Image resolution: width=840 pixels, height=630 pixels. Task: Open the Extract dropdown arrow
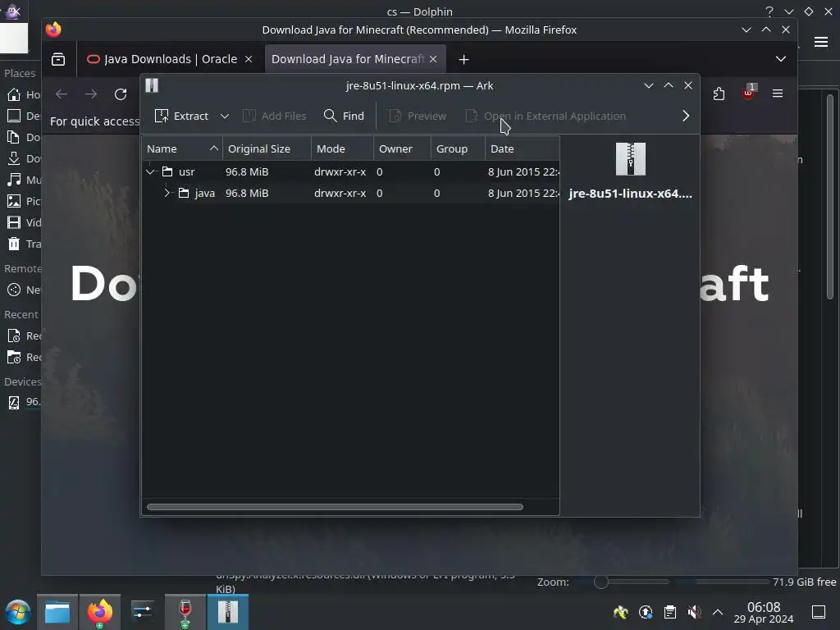coord(225,116)
